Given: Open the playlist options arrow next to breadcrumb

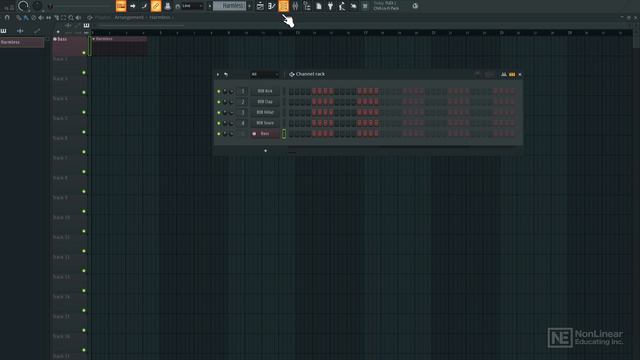Looking at the screenshot, I should tap(90, 18).
